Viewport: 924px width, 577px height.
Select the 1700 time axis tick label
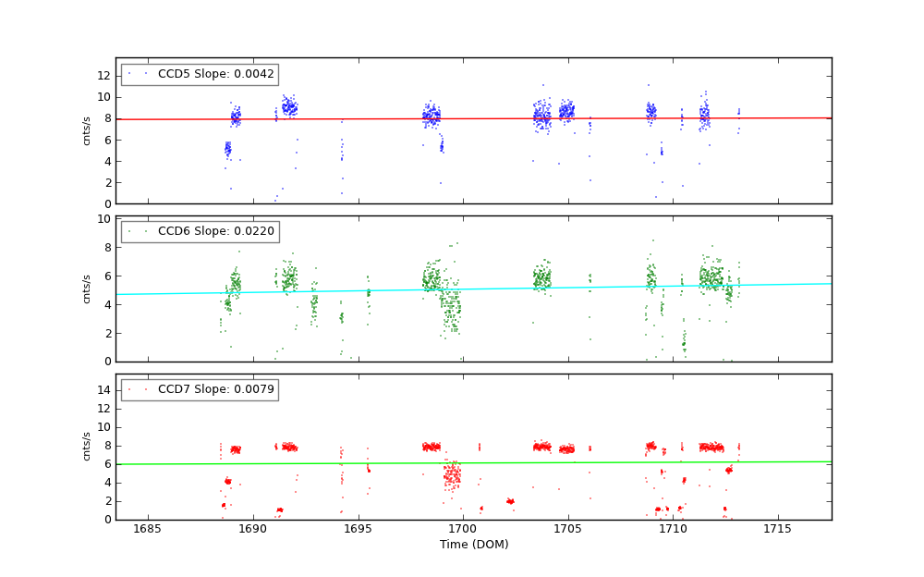463,529
